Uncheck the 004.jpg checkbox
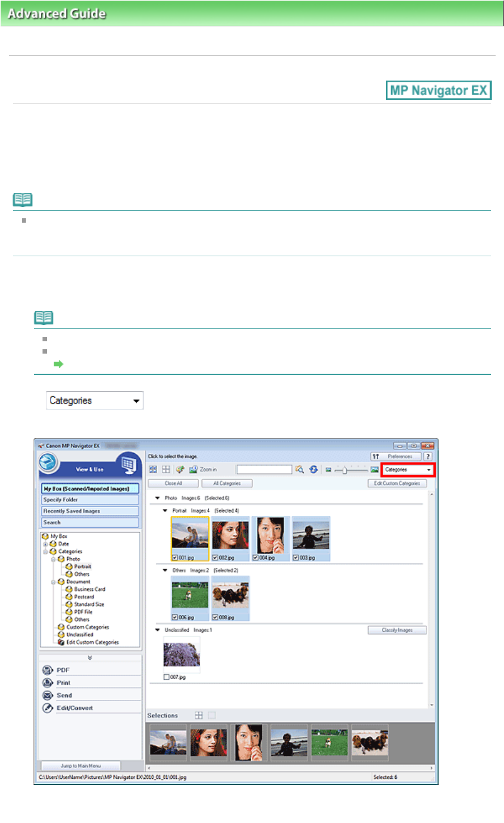The width and height of the screenshot is (504, 823). click(x=256, y=558)
